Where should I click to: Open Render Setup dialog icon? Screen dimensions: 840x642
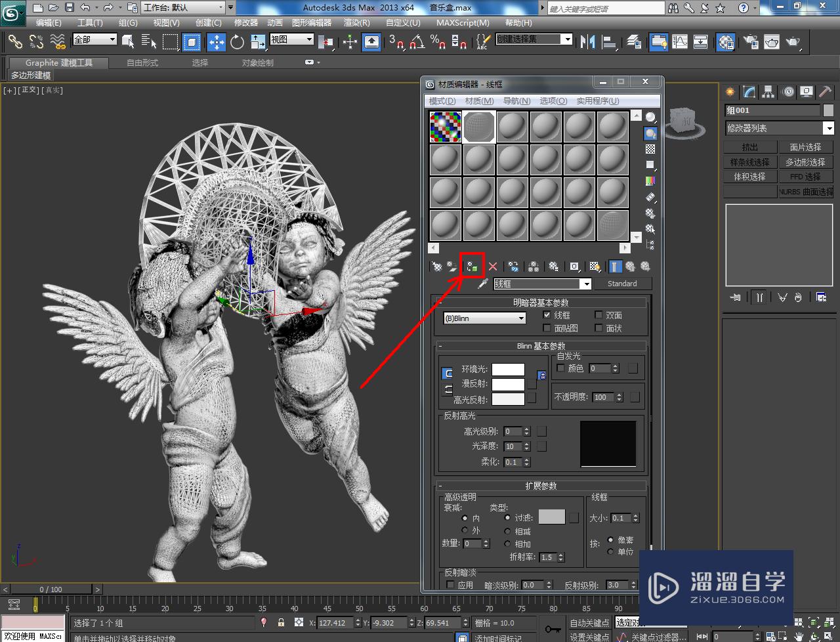[751, 42]
